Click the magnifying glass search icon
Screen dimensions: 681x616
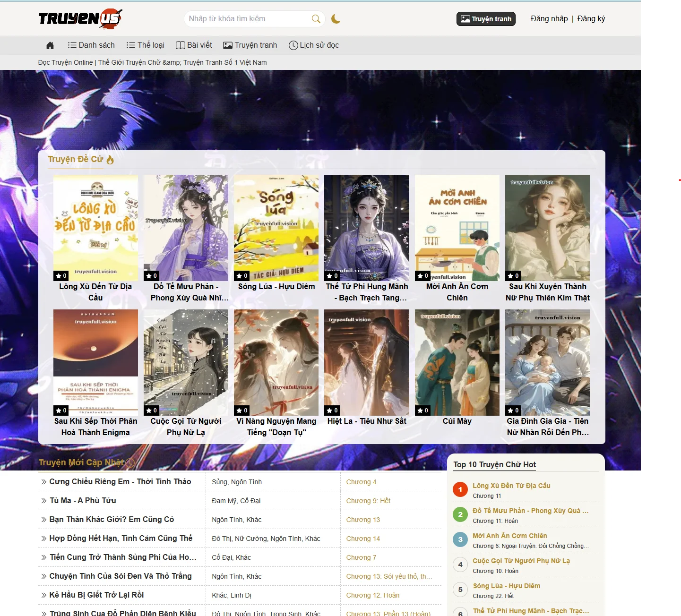pos(316,18)
